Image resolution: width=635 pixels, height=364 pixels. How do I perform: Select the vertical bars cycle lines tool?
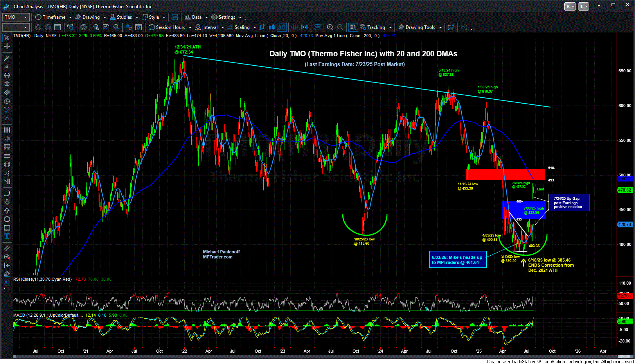point(7,130)
